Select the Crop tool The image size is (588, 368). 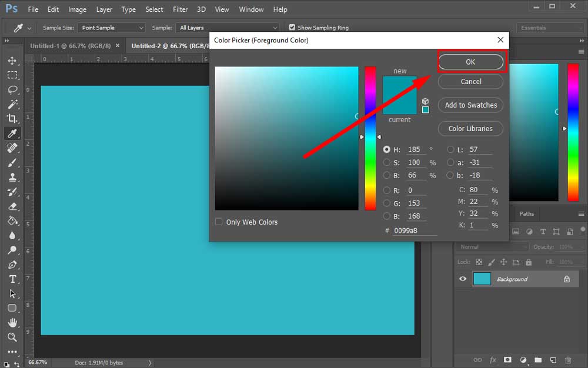click(x=12, y=119)
